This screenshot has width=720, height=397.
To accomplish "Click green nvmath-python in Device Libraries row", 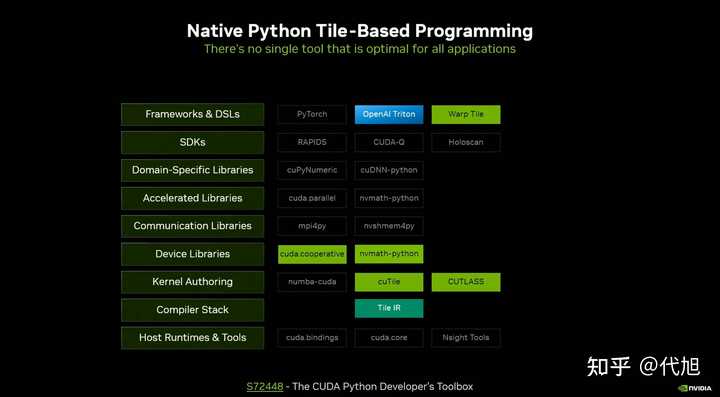I will tap(389, 254).
